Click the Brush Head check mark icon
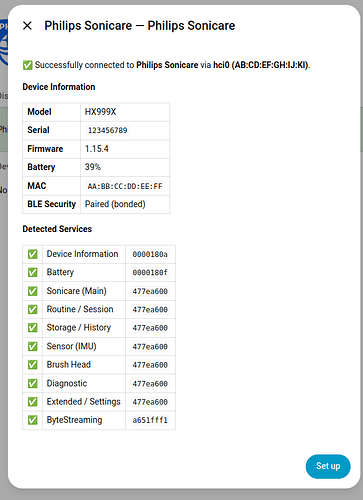Image resolution: width=363 pixels, height=500 pixels. [32, 365]
